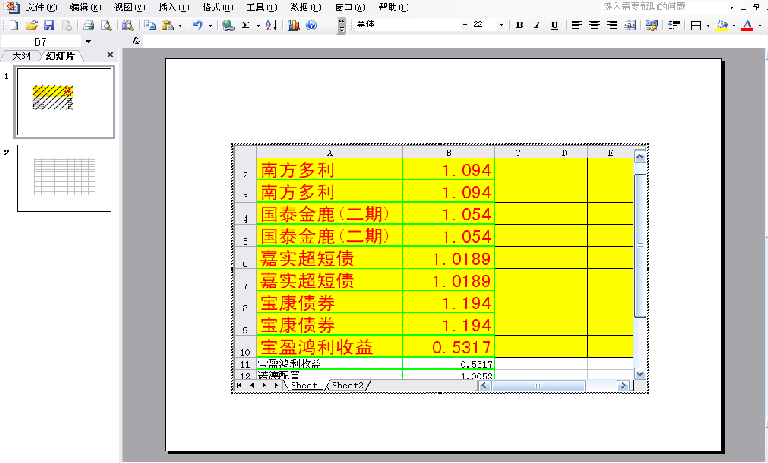The height and width of the screenshot is (463, 768).
Task: Go to the last sheet tab
Action: pos(277,386)
